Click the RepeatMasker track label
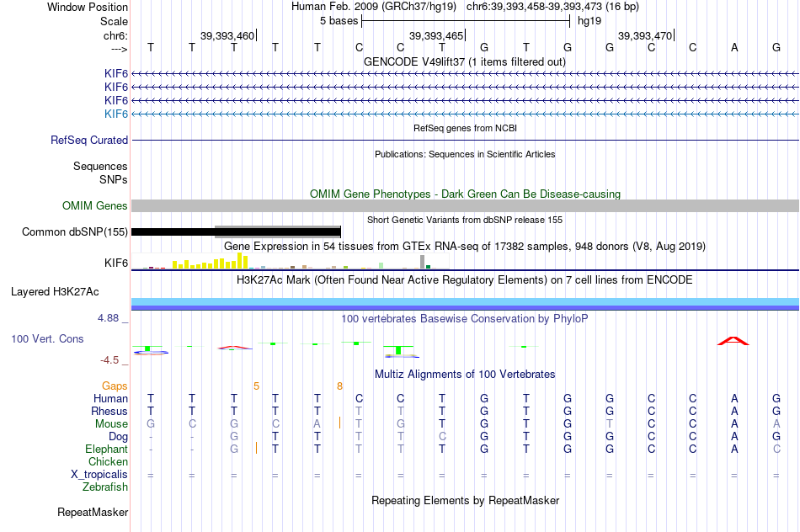Image resolution: width=800 pixels, height=532 pixels. pyautogui.click(x=93, y=512)
